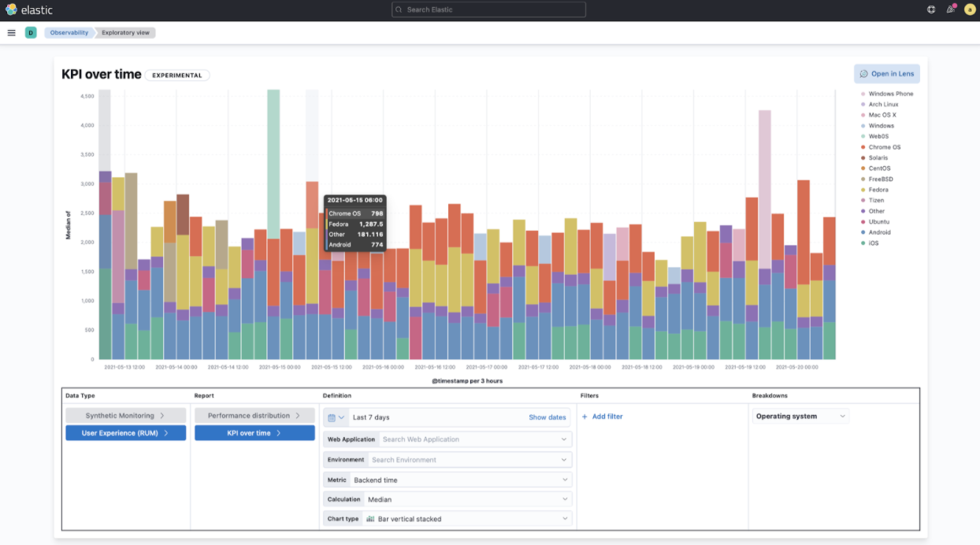The height and width of the screenshot is (545, 980).
Task: Expand the Operating system breakdown dropdown
Action: [x=800, y=417]
